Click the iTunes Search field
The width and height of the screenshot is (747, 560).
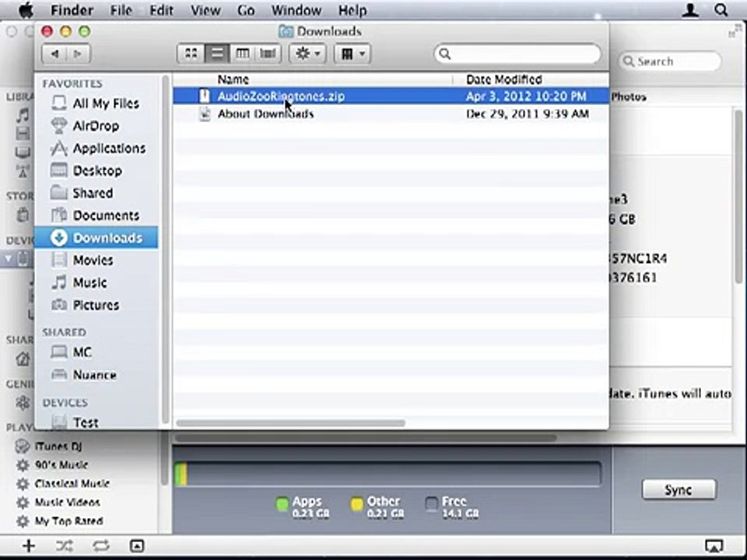coord(670,61)
